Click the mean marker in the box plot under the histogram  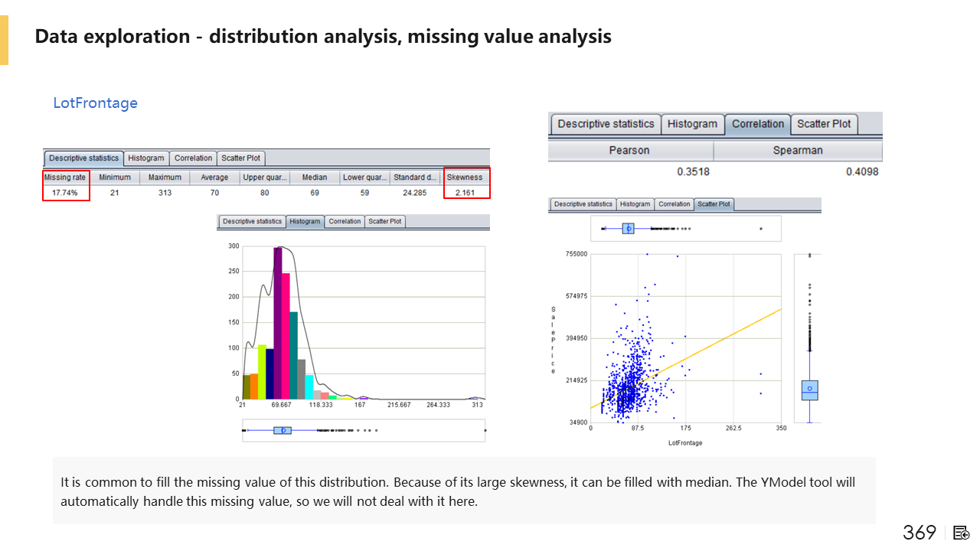(284, 431)
